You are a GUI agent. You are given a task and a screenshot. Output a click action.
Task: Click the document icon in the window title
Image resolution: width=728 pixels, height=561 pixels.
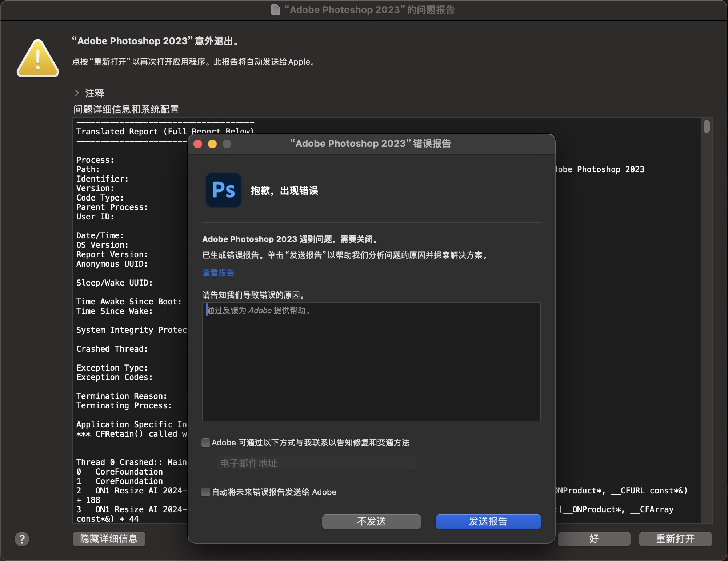[276, 9]
